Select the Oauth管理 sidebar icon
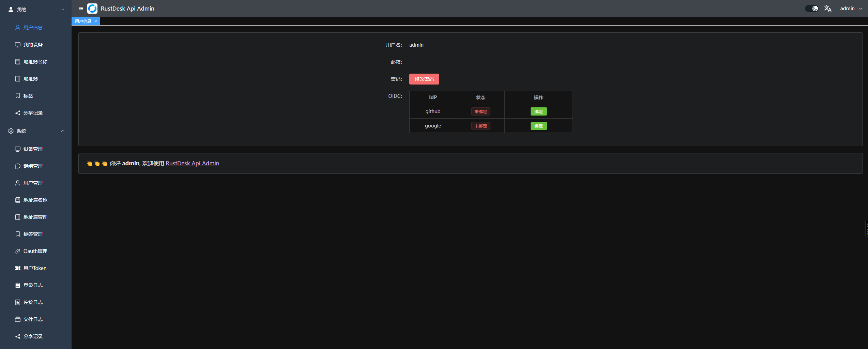This screenshot has height=349, width=868. (x=18, y=251)
